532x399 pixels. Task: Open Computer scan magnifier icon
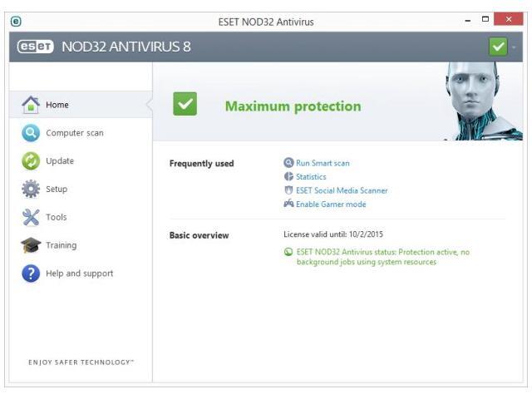point(31,133)
